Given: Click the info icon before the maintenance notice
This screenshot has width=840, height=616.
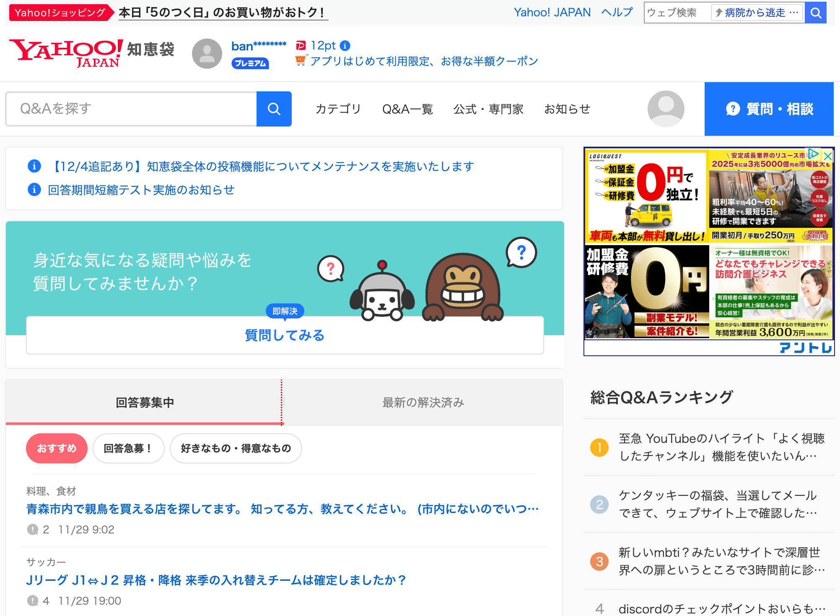Looking at the screenshot, I should tap(34, 166).
